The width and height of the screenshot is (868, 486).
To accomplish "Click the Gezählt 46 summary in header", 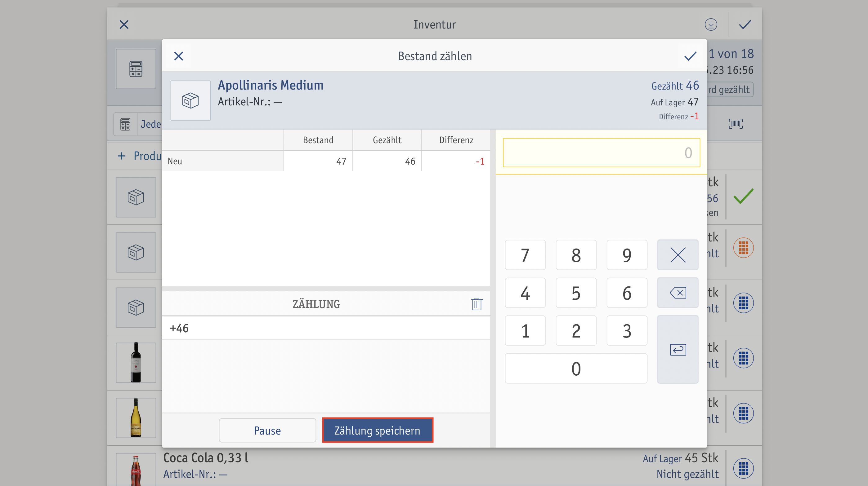I will 675,86.
